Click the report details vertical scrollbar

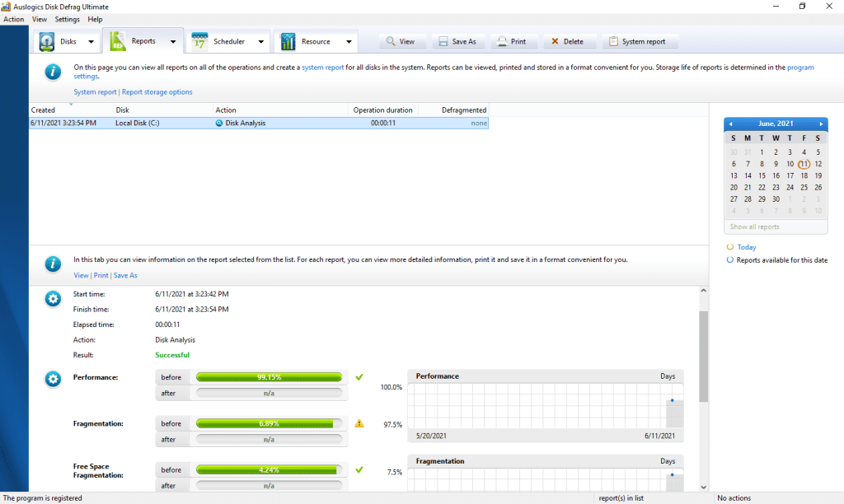pyautogui.click(x=703, y=354)
